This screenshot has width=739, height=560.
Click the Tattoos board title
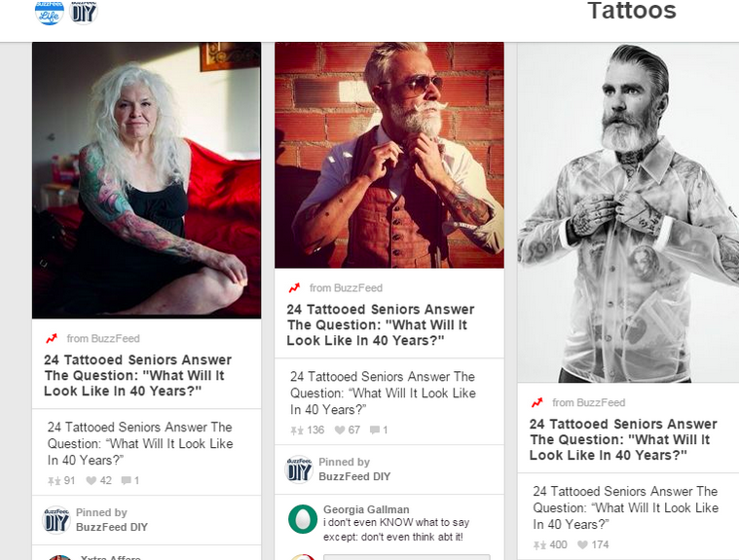coord(632,12)
